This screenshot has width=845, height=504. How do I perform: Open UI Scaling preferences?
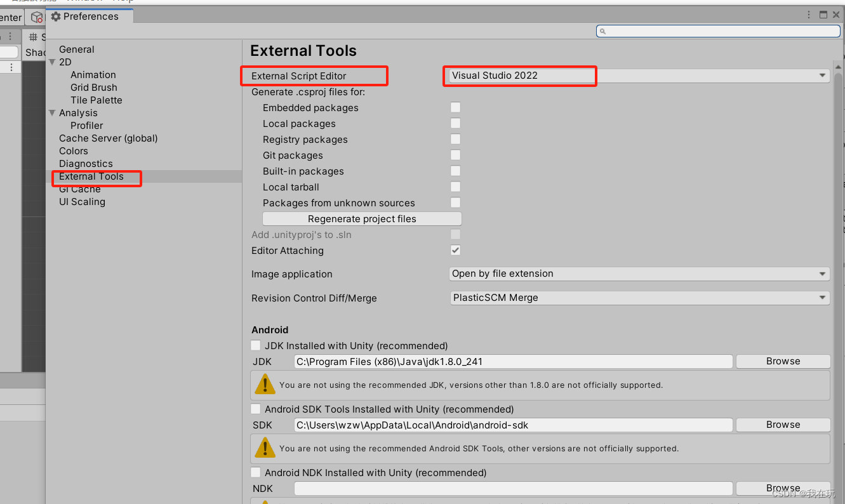pyautogui.click(x=82, y=202)
